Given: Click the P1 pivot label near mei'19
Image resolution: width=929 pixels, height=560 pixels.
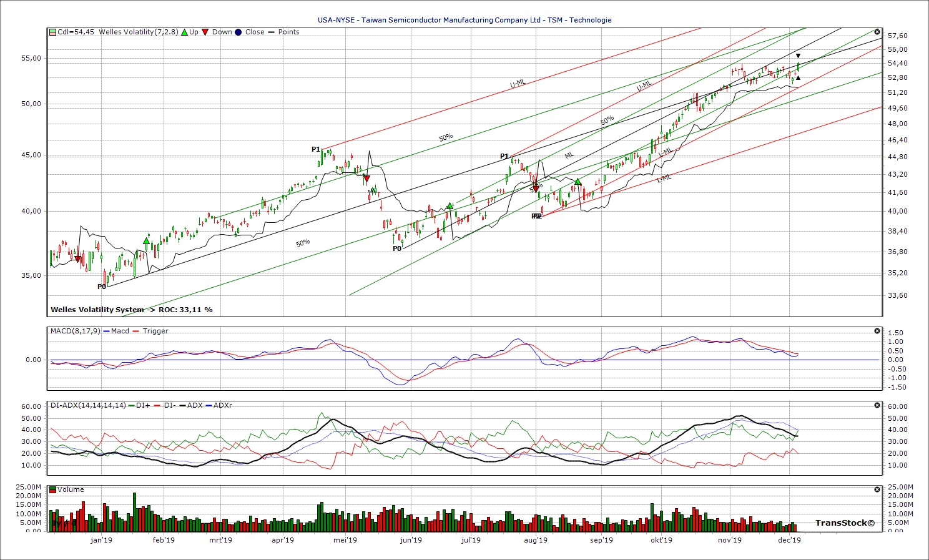Looking at the screenshot, I should 316,149.
